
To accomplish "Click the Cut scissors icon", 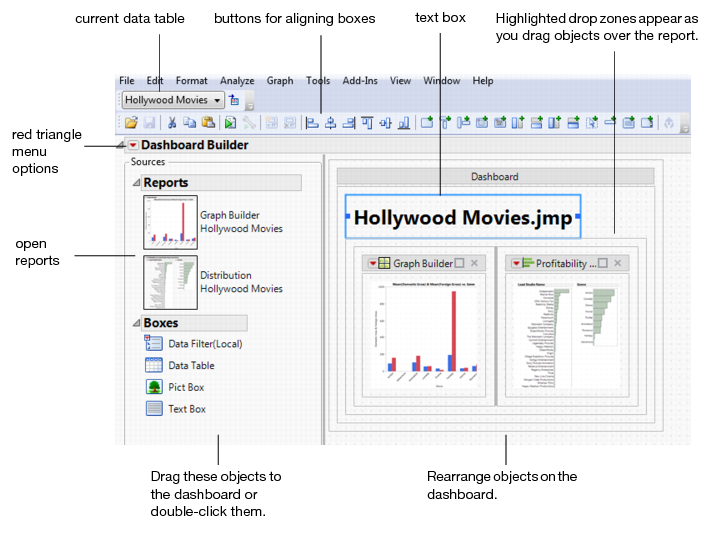I will (x=171, y=123).
